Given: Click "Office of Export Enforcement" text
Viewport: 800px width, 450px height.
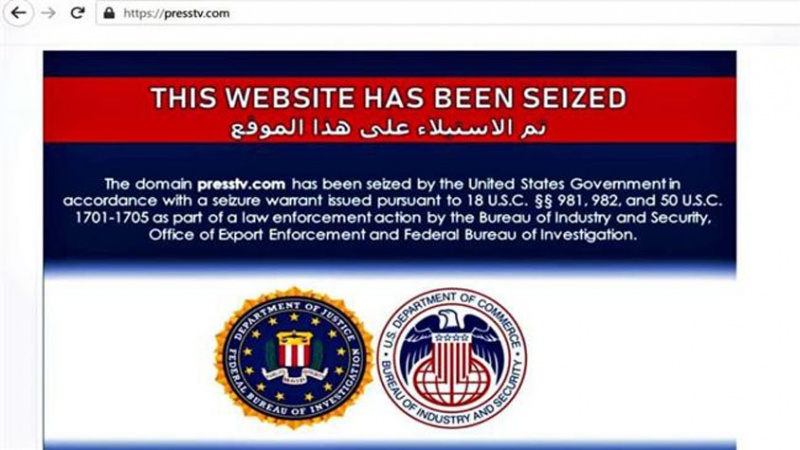Looking at the screenshot, I should tap(257, 235).
